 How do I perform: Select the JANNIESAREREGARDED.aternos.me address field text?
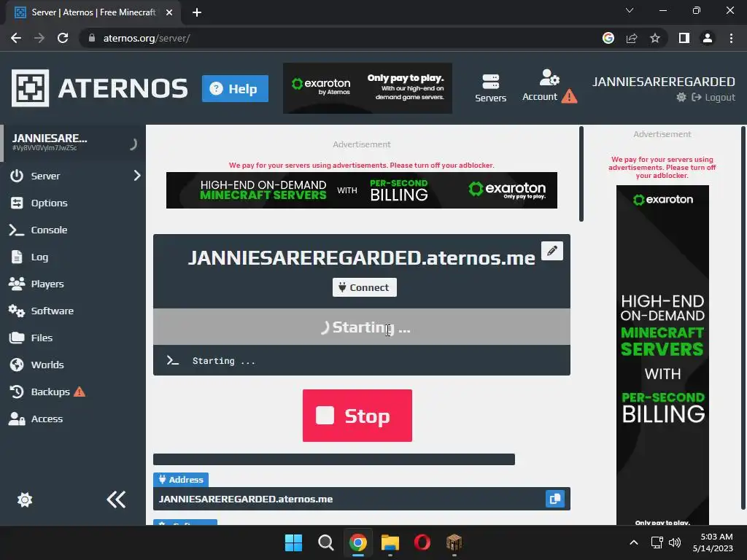pos(246,499)
